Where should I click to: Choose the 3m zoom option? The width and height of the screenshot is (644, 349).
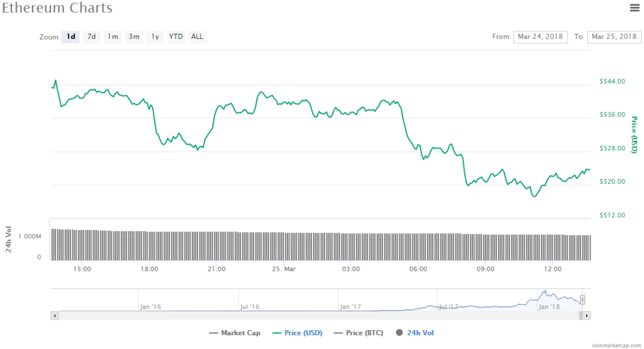click(x=134, y=36)
